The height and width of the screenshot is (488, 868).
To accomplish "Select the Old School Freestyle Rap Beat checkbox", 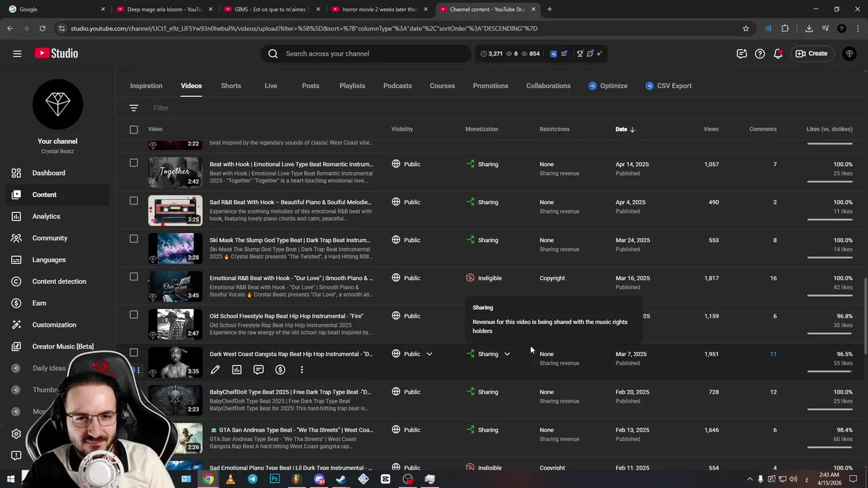I will pyautogui.click(x=134, y=314).
